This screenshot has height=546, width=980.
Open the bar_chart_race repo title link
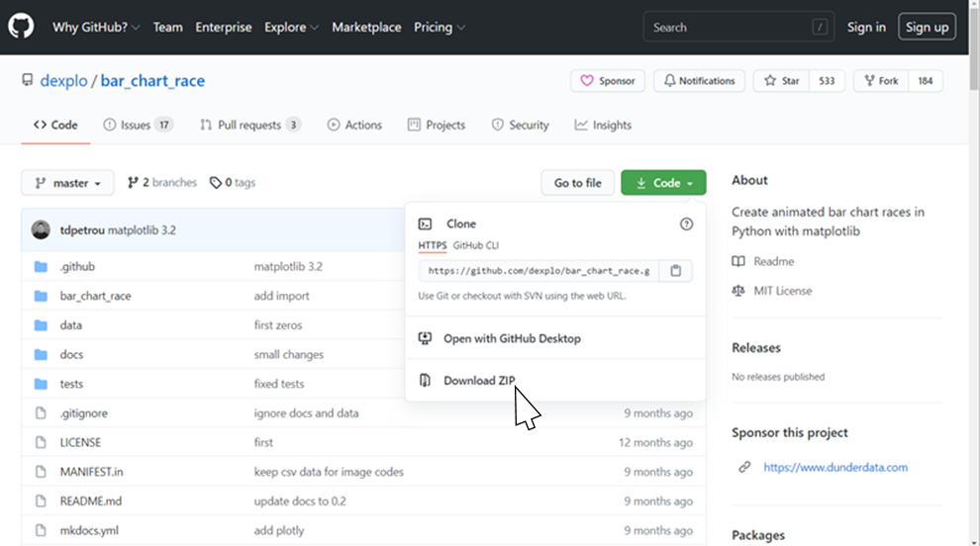152,80
